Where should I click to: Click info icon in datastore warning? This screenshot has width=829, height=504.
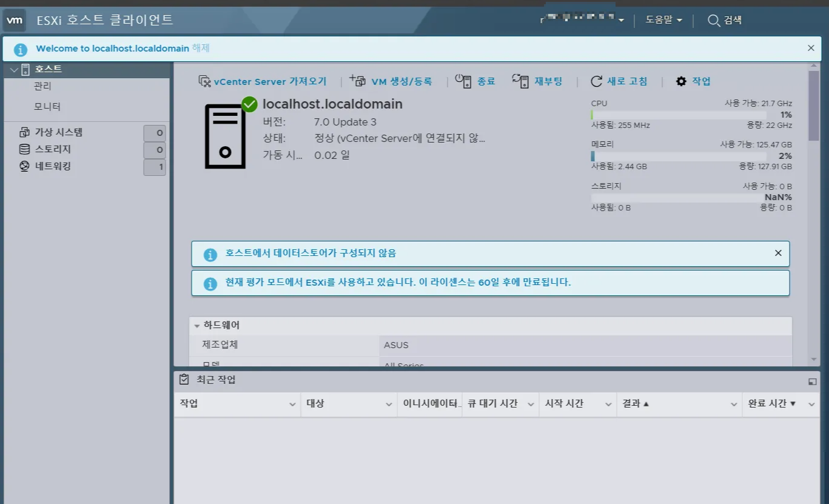coord(210,254)
